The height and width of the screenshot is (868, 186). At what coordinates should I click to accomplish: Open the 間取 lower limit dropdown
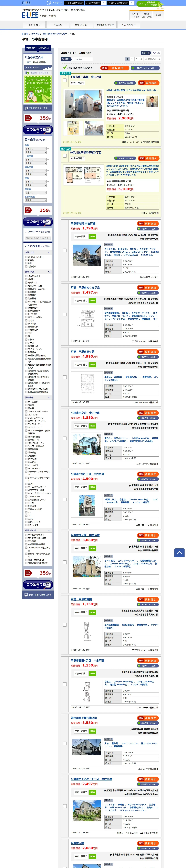pos(36,182)
